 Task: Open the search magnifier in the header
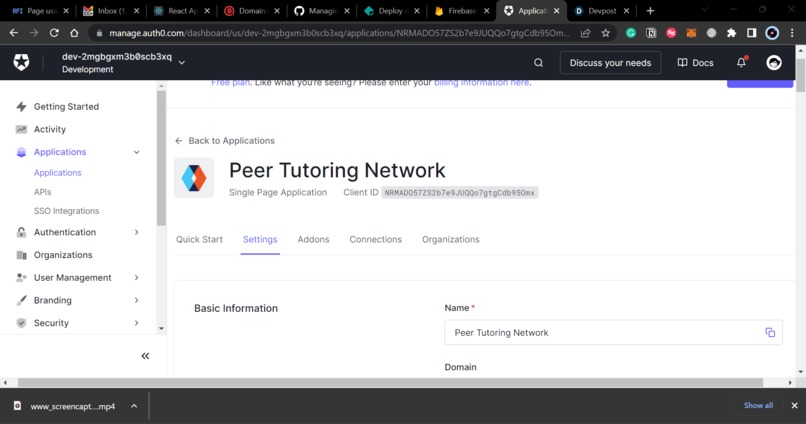pyautogui.click(x=538, y=63)
